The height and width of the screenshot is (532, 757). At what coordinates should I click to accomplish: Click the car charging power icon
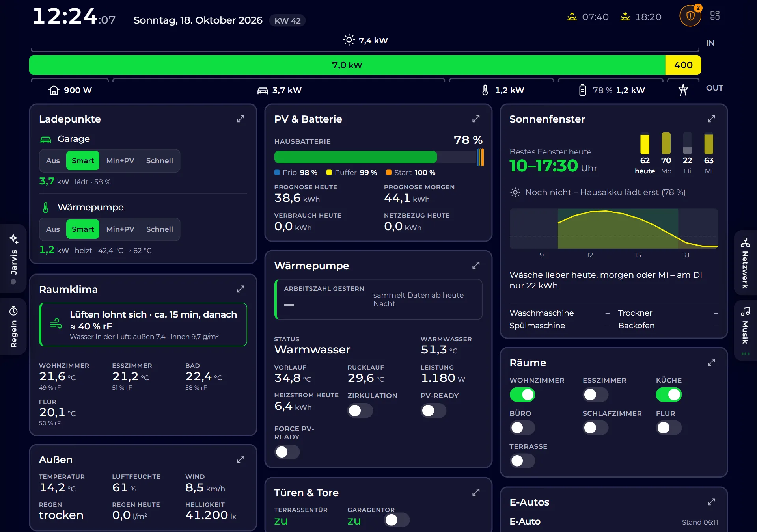[263, 91]
